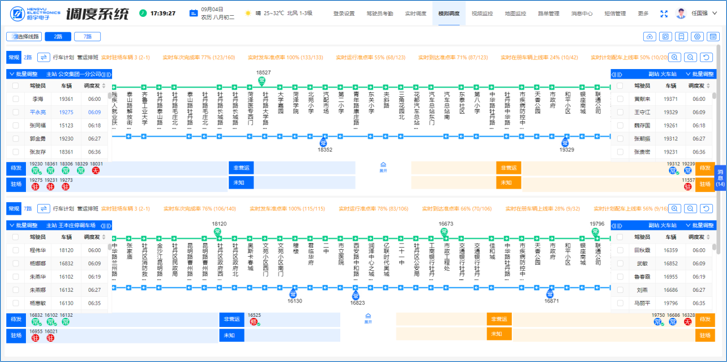Tick checkbox for vehicle 15123 row
The height and width of the screenshot is (363, 728).
(15, 125)
